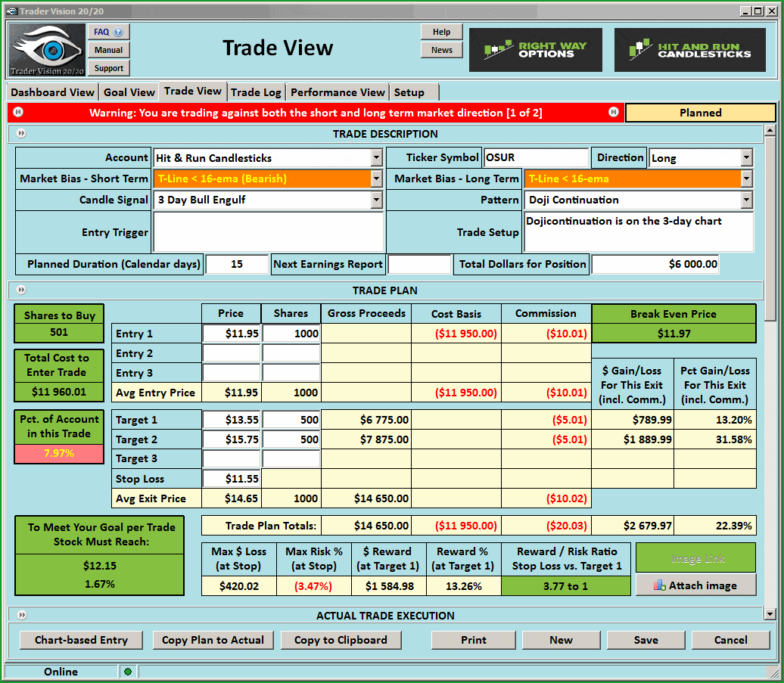Open the Direction dropdown
Image resolution: width=784 pixels, height=683 pixels.
[746, 158]
